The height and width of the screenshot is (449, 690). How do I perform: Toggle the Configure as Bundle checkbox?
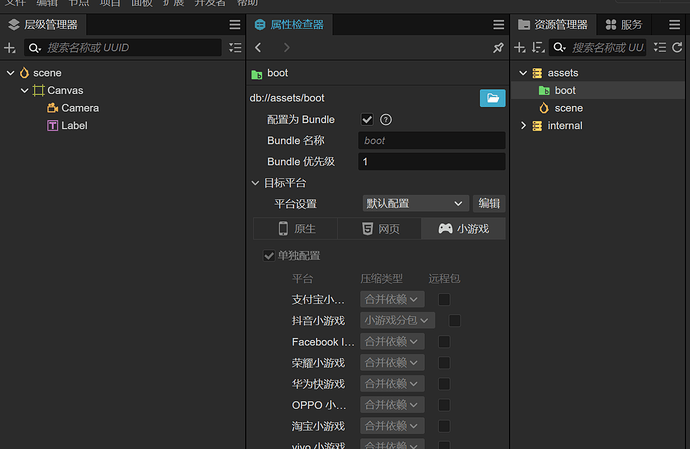pos(367,119)
